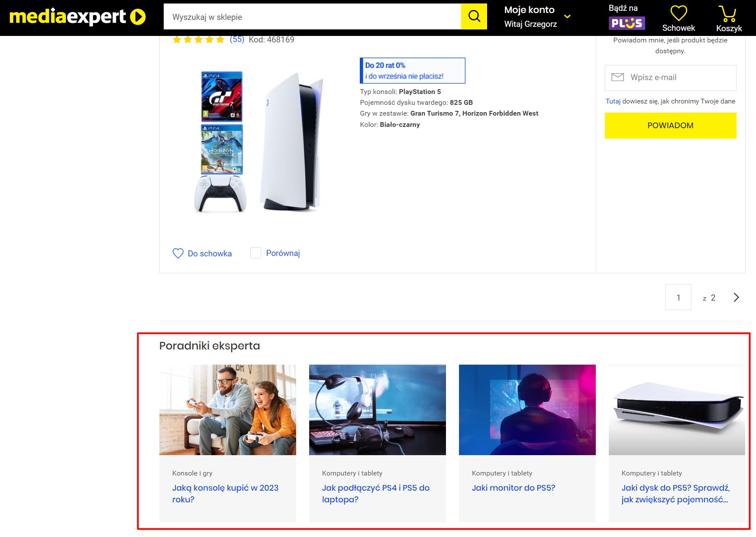The width and height of the screenshot is (756, 537).
Task: Click the PLUS loyalty badge icon
Action: (x=627, y=23)
